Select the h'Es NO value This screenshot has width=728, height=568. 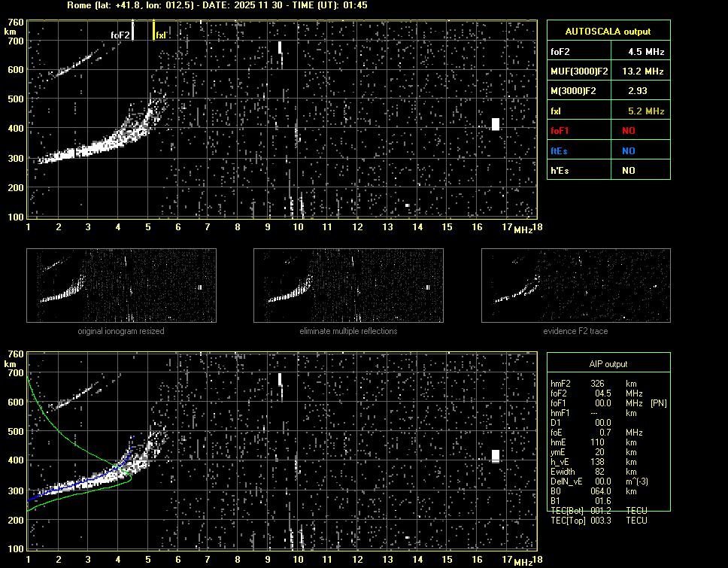(x=628, y=171)
